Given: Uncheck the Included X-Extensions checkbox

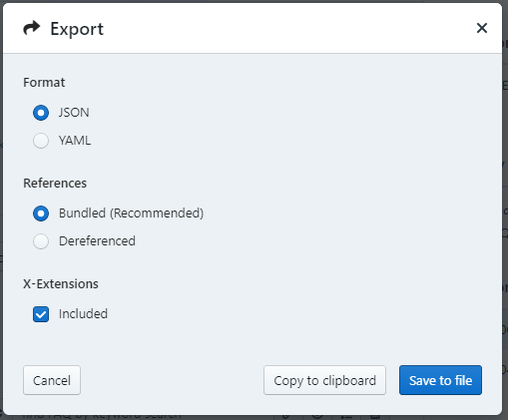Looking at the screenshot, I should pyautogui.click(x=41, y=314).
